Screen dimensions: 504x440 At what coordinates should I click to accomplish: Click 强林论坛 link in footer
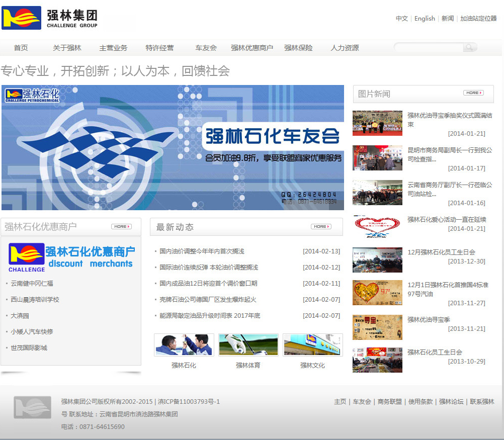coord(451,402)
